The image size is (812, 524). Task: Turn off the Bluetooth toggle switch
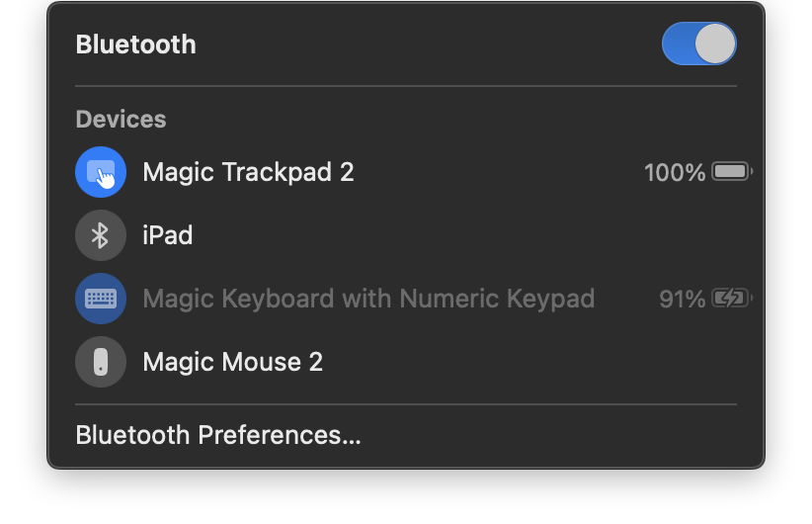pyautogui.click(x=698, y=44)
